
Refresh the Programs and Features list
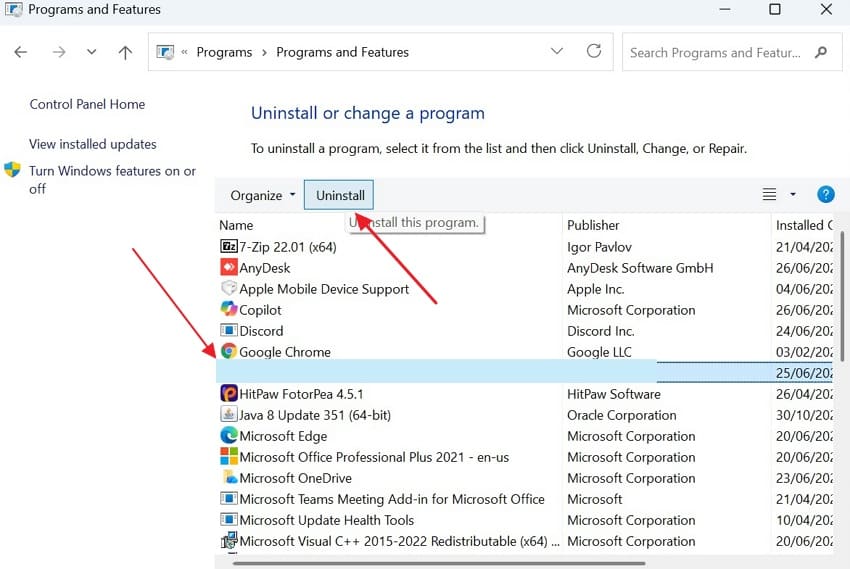click(594, 51)
